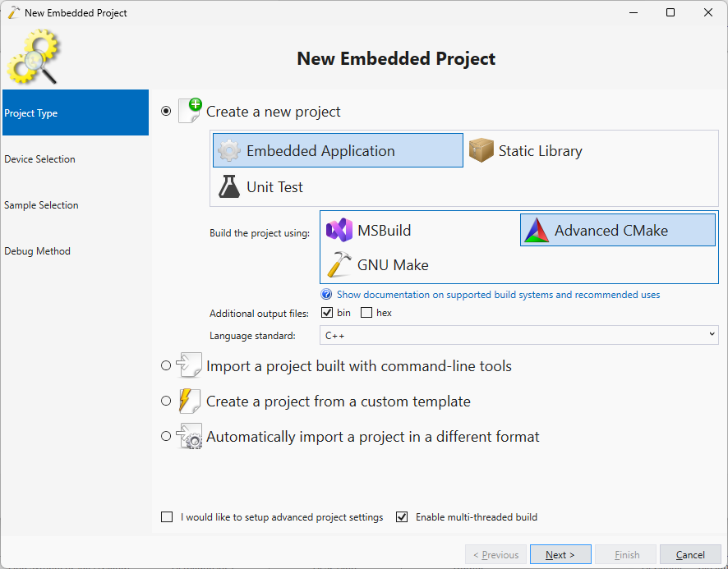
Task: Select the MSBuild build system icon
Action: click(x=339, y=231)
